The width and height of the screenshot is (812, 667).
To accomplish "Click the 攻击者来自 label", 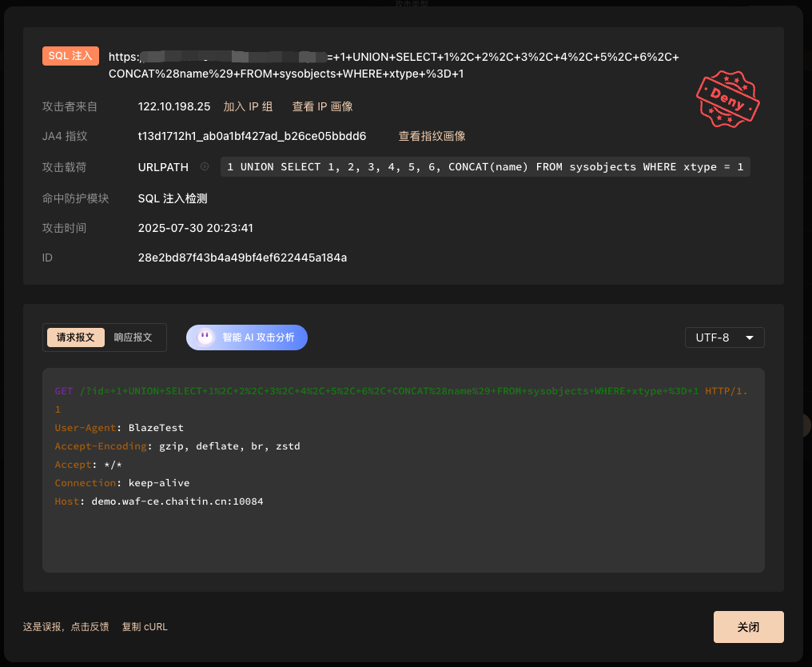I will click(70, 106).
